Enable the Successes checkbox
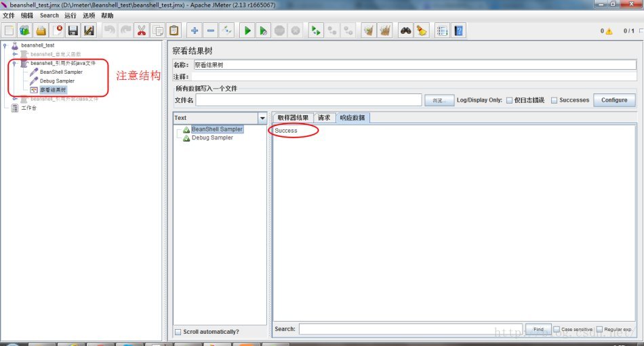Image resolution: width=644 pixels, height=346 pixels. click(554, 100)
